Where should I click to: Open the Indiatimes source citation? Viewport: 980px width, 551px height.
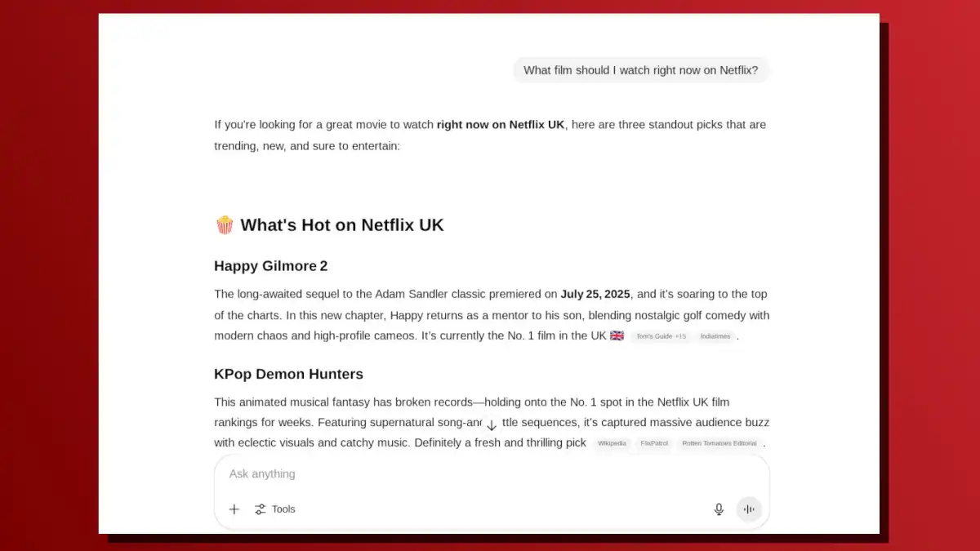(x=715, y=336)
